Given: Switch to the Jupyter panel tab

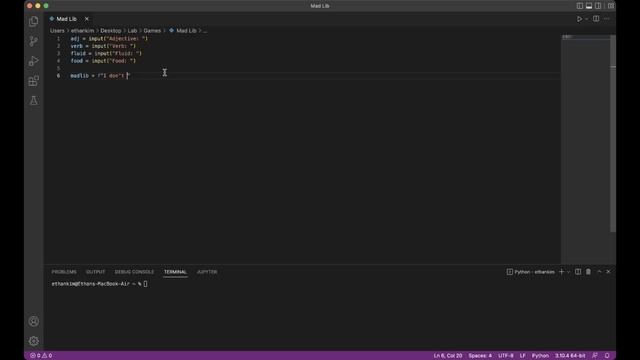Looking at the screenshot, I should (207, 272).
